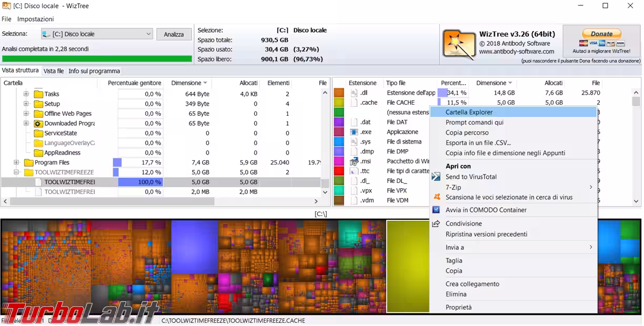Switch to the Vista file tab
Screen dimensions: 644x326
[54, 71]
